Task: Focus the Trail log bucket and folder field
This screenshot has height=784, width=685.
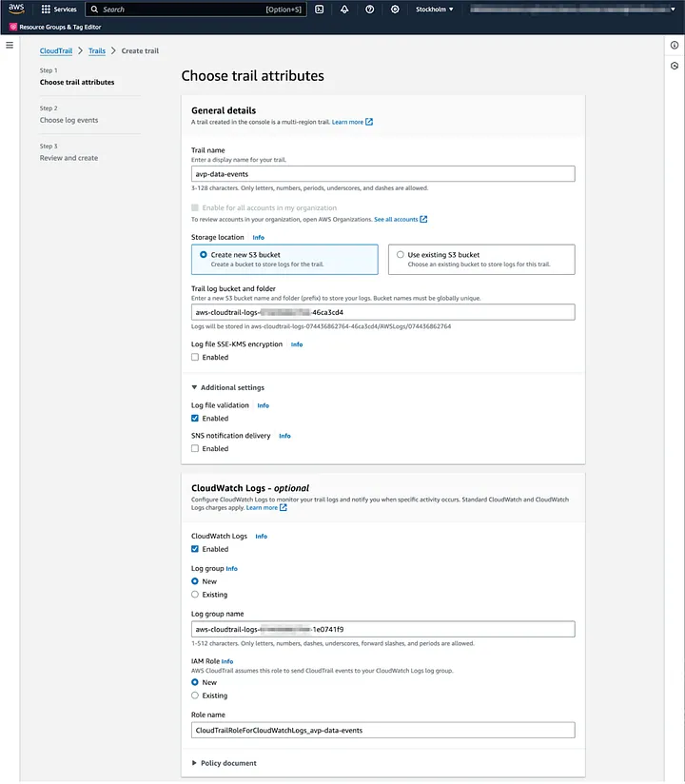Action: point(383,312)
